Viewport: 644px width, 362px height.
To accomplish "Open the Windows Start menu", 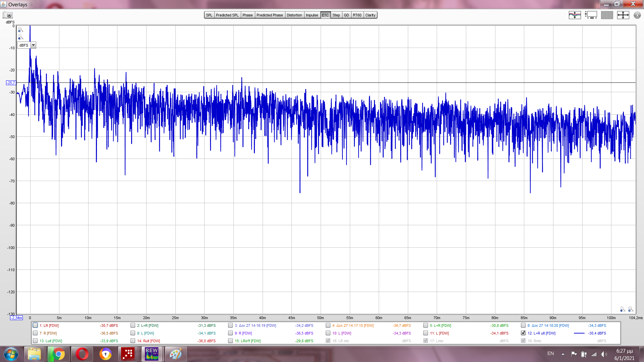I will (x=11, y=354).
